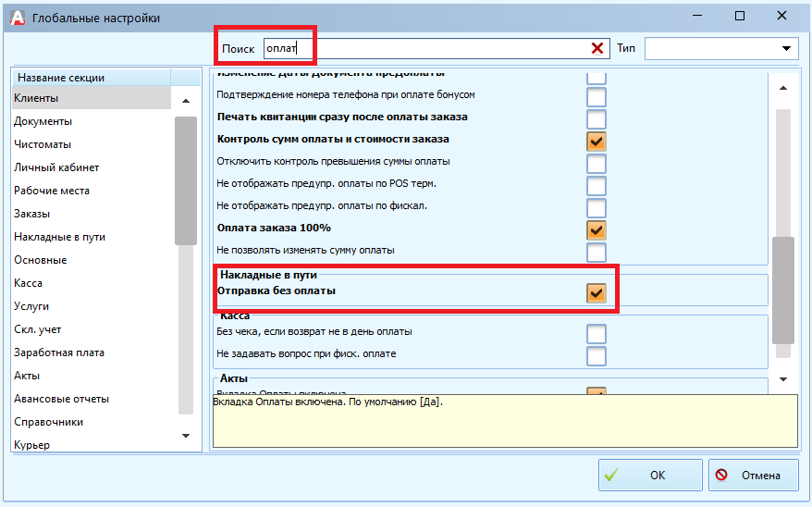
Task: Click the app logo in title bar
Action: [16, 17]
